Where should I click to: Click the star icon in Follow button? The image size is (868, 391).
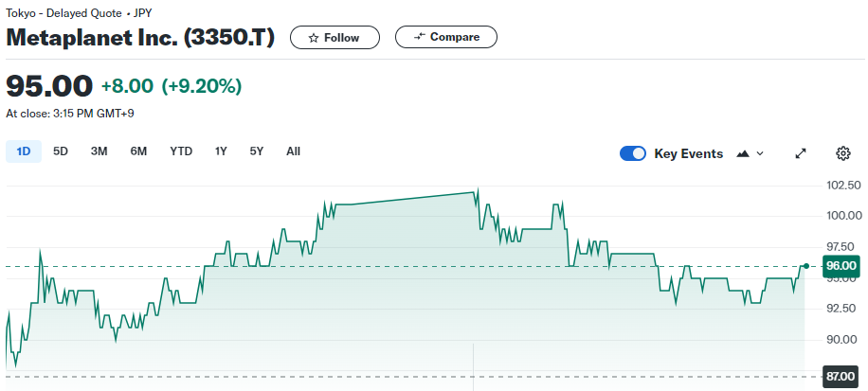click(x=313, y=38)
